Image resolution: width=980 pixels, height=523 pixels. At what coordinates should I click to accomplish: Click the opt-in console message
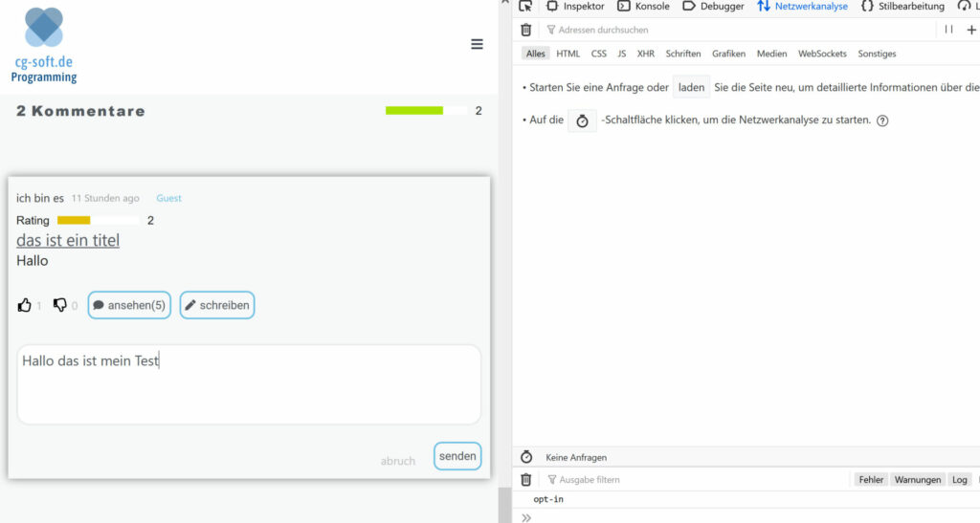pos(548,499)
